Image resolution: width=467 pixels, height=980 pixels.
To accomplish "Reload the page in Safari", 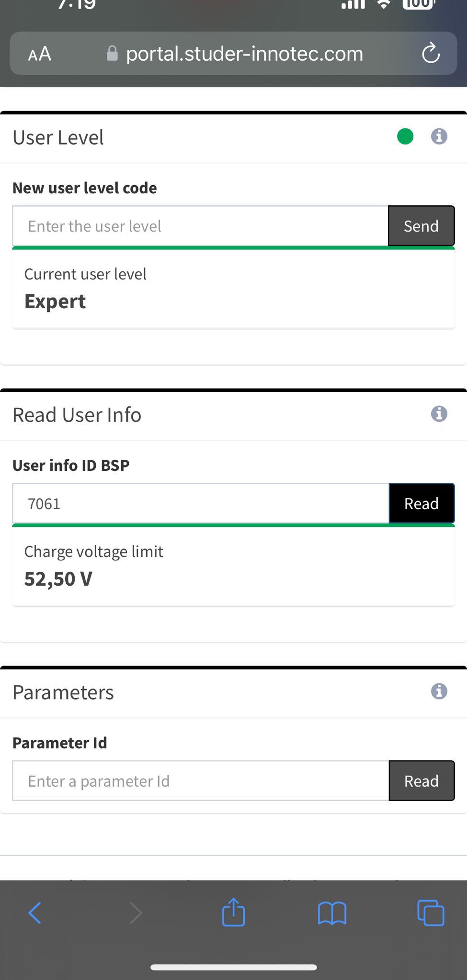I will coord(431,53).
